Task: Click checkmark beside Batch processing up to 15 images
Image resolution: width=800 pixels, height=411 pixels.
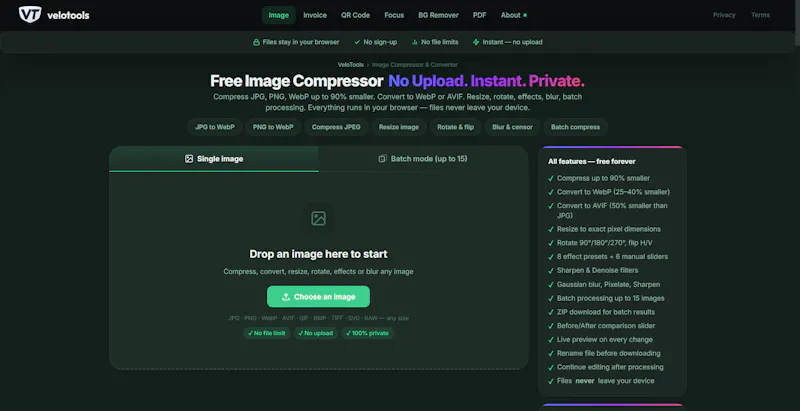Action: [551, 298]
